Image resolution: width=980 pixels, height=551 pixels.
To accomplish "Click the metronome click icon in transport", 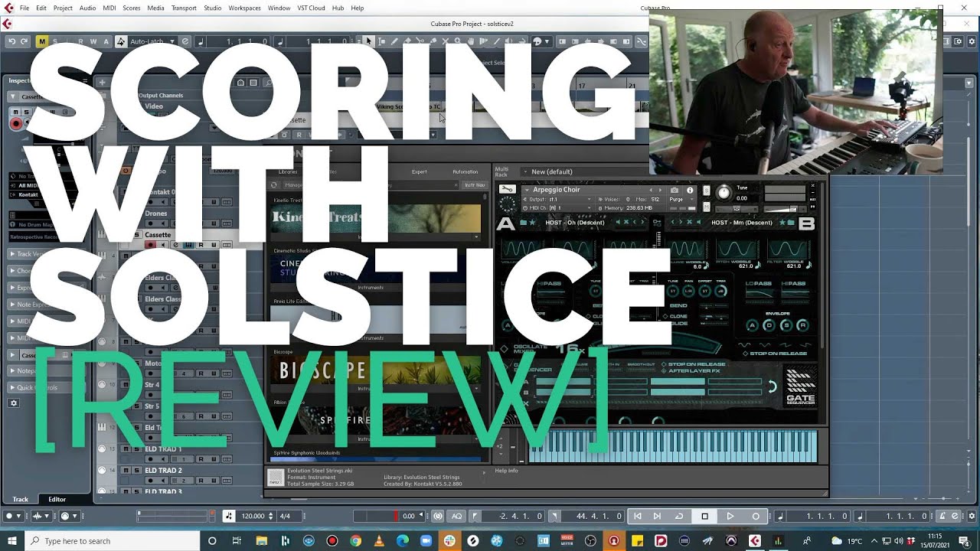I will (943, 516).
